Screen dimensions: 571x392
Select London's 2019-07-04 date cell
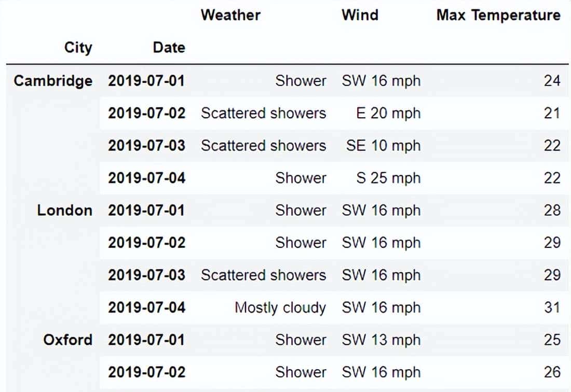coord(146,307)
